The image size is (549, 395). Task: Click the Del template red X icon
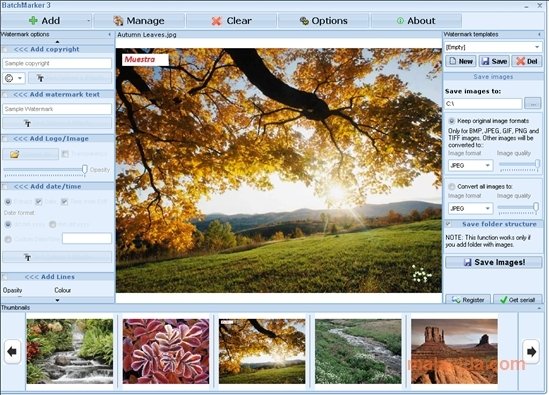click(520, 61)
